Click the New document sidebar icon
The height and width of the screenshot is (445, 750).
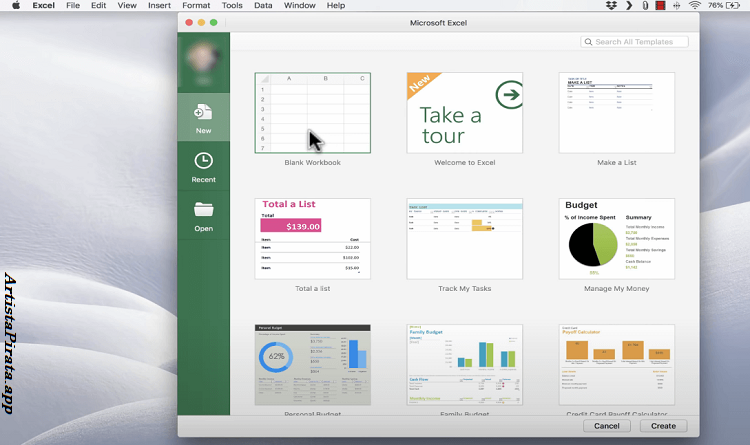coord(203,112)
